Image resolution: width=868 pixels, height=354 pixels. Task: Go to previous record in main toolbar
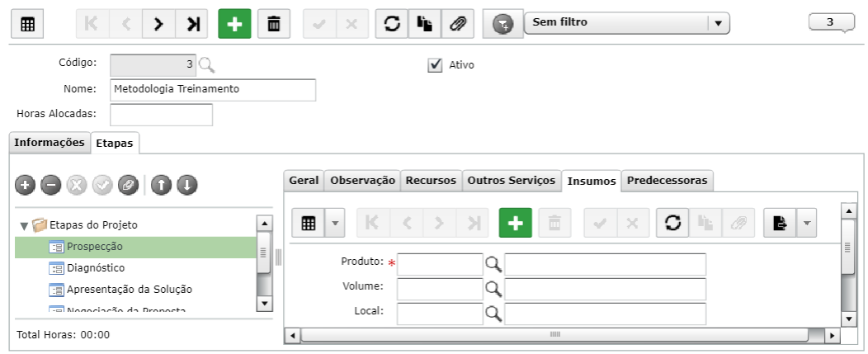pos(125,25)
